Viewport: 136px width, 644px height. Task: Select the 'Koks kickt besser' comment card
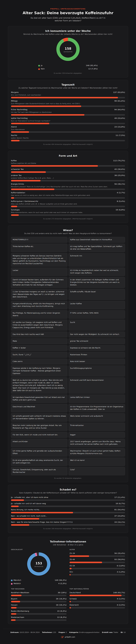[x=97, y=362]
